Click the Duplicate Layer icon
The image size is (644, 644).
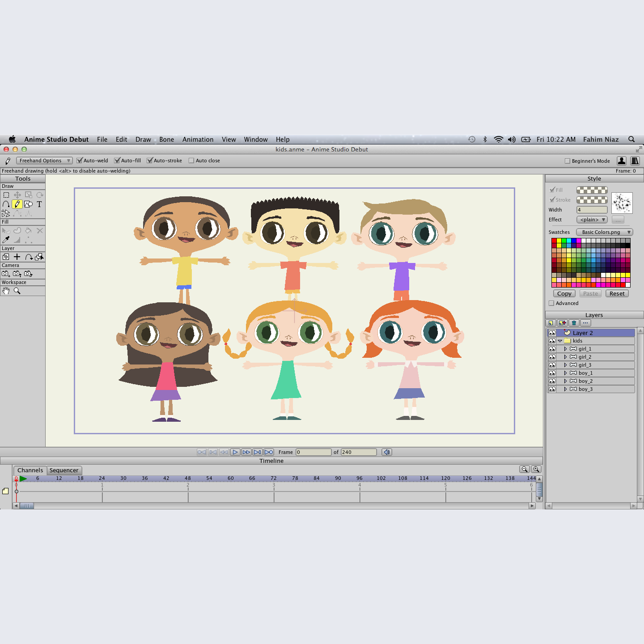(x=562, y=323)
